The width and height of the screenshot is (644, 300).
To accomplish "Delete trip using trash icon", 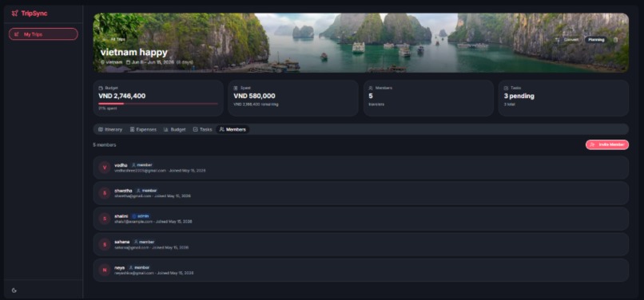I will 615,40.
